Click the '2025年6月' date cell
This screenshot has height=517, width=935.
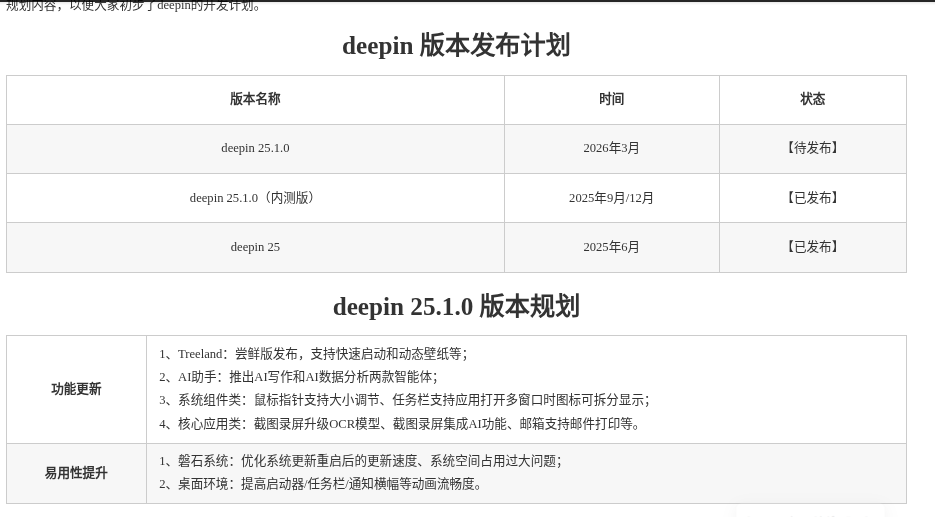611,247
